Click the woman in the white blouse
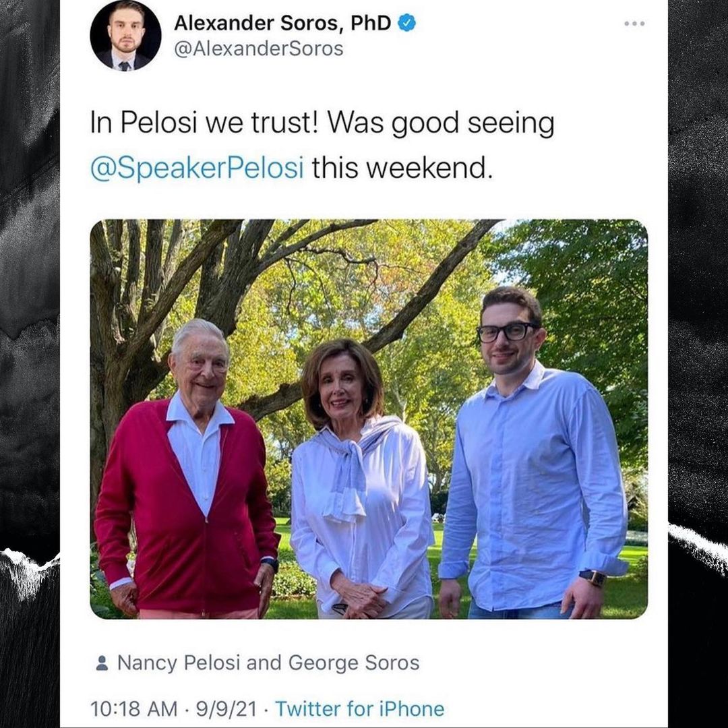This screenshot has width=728, height=728. click(x=362, y=479)
